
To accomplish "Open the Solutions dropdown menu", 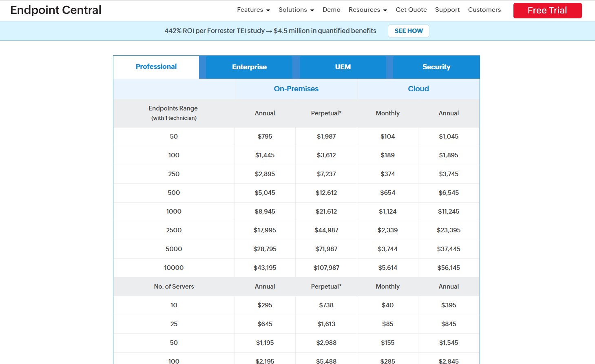I will [x=296, y=10].
